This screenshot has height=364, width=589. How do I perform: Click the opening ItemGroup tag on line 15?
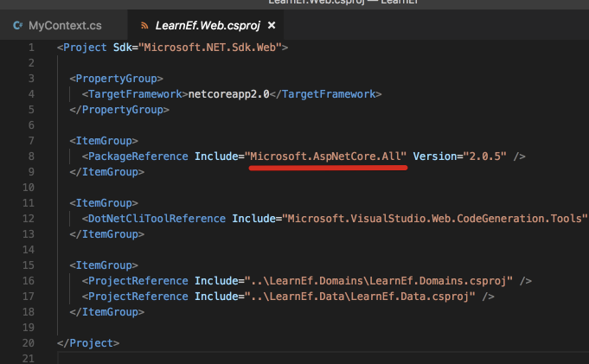(104, 265)
